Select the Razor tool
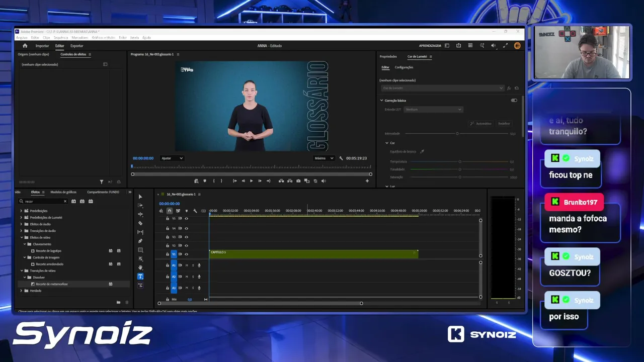 click(140, 223)
